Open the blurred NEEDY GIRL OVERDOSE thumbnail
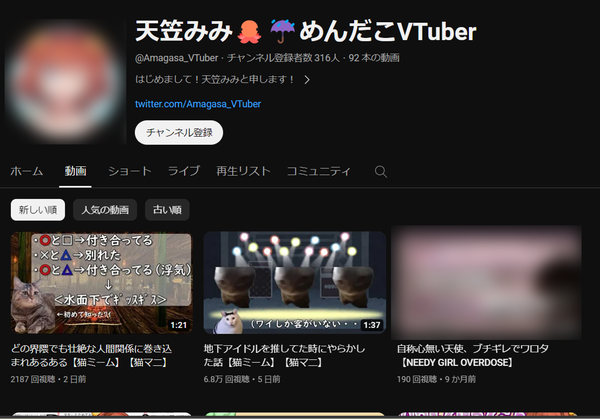The height and width of the screenshot is (419, 600). tap(486, 282)
